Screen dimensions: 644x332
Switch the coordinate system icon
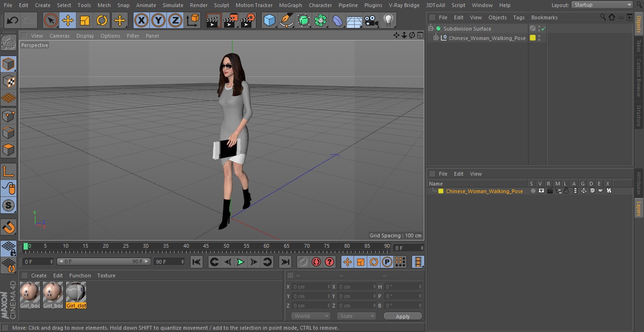[x=193, y=21]
